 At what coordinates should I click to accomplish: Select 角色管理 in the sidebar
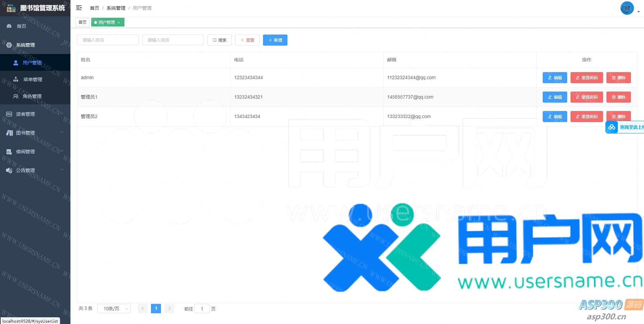(x=32, y=96)
